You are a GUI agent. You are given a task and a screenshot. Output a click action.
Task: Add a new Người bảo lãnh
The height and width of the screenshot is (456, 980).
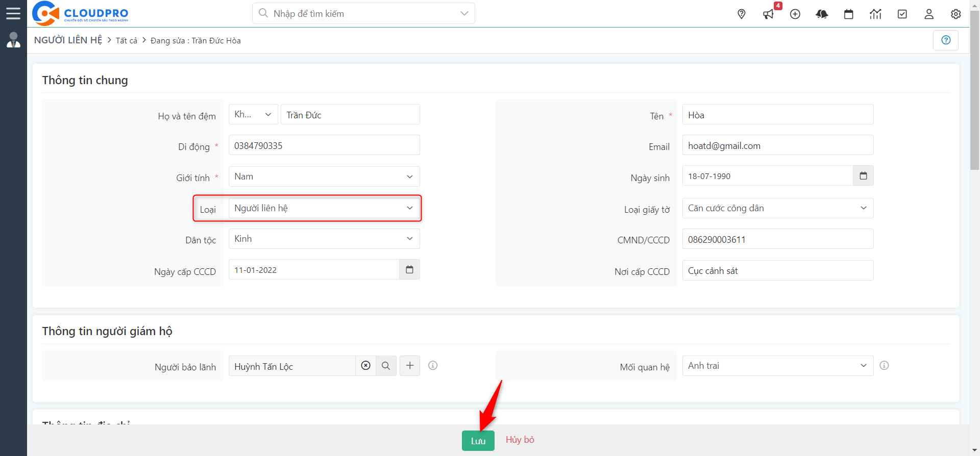coord(410,366)
